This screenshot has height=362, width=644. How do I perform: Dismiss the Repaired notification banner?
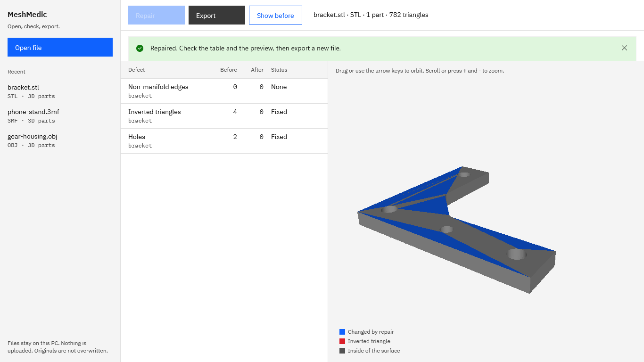tap(624, 48)
